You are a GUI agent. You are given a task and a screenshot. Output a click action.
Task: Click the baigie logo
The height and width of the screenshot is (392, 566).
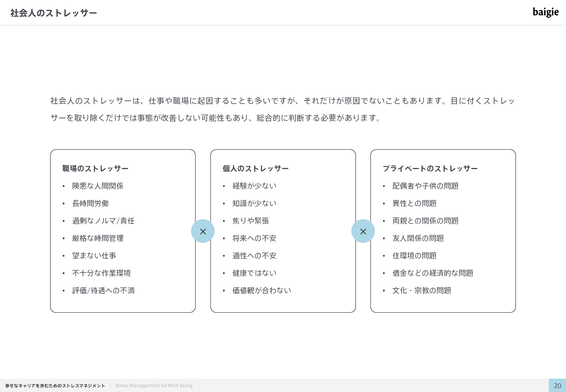tap(545, 12)
